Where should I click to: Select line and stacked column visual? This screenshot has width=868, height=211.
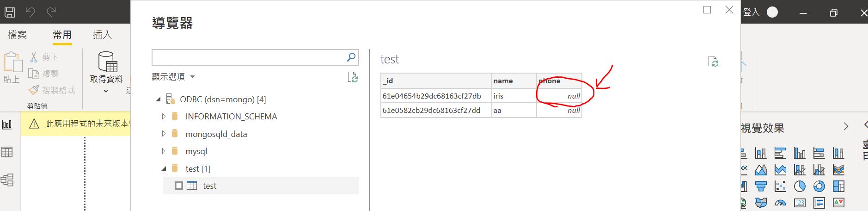[x=800, y=170]
